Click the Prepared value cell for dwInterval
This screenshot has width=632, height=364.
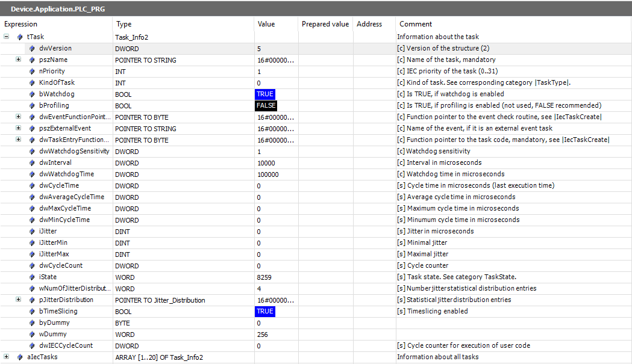325,162
